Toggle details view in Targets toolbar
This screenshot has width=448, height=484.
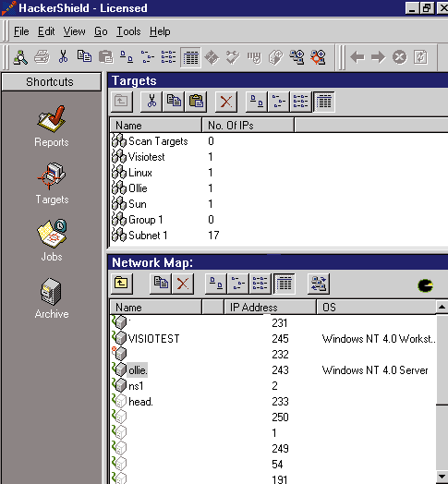click(x=323, y=102)
